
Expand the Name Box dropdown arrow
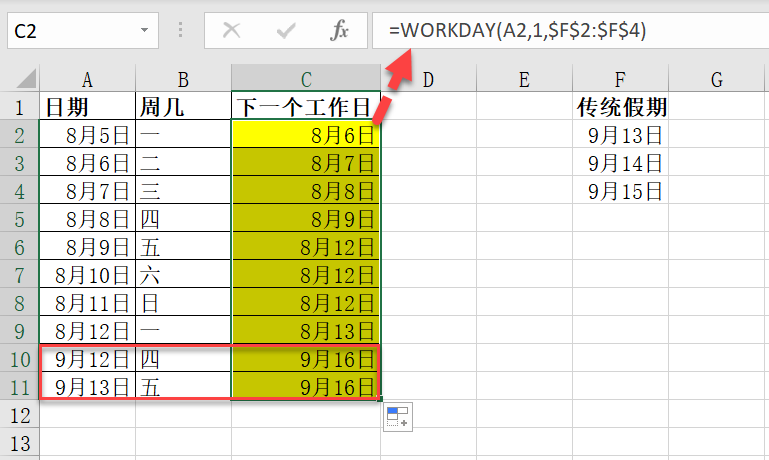146,31
